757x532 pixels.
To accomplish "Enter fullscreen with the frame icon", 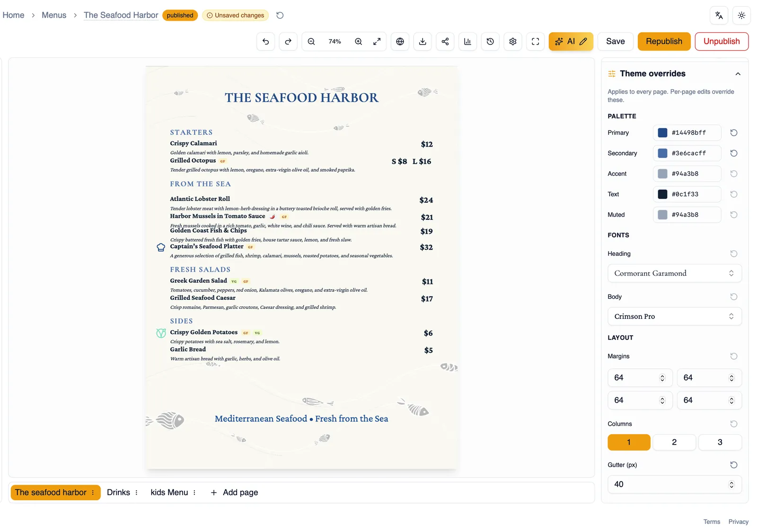I will (536, 42).
